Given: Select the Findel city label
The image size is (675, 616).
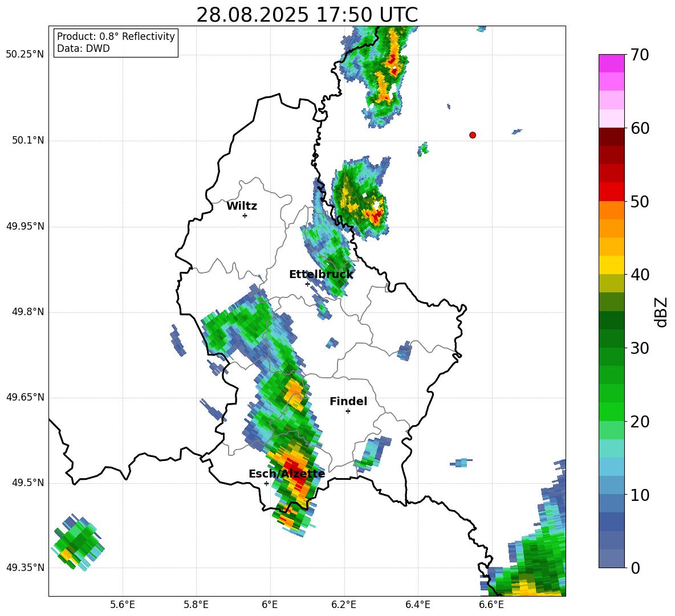Looking at the screenshot, I should click(348, 401).
